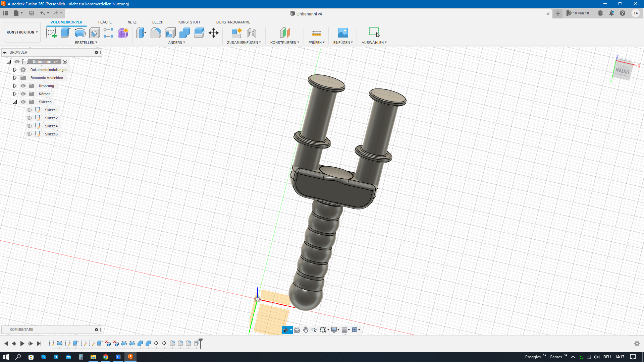Show the Skizze1 sketch

pyautogui.click(x=29, y=110)
